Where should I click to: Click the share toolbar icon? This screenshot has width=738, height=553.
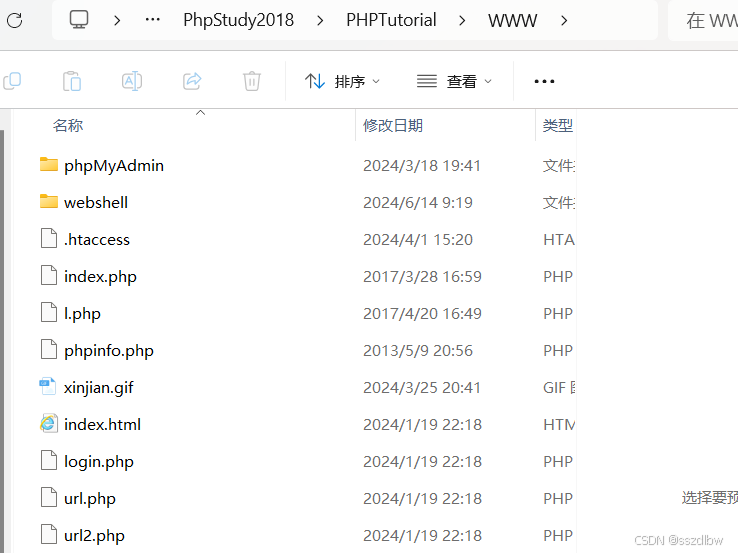(192, 81)
